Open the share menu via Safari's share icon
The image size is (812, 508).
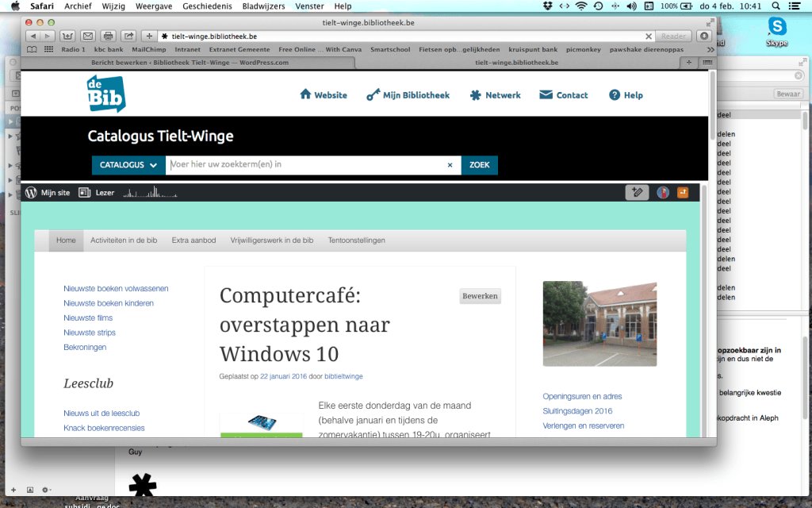tap(128, 35)
